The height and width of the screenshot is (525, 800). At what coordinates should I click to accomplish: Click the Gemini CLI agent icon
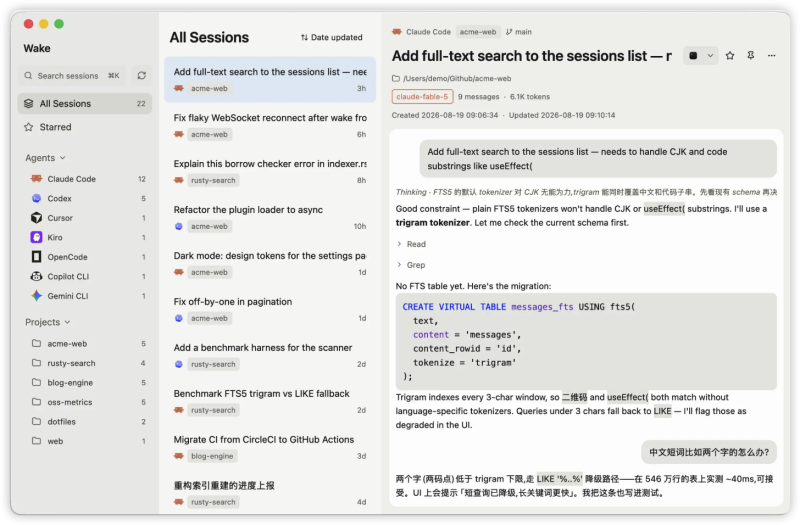click(36, 295)
